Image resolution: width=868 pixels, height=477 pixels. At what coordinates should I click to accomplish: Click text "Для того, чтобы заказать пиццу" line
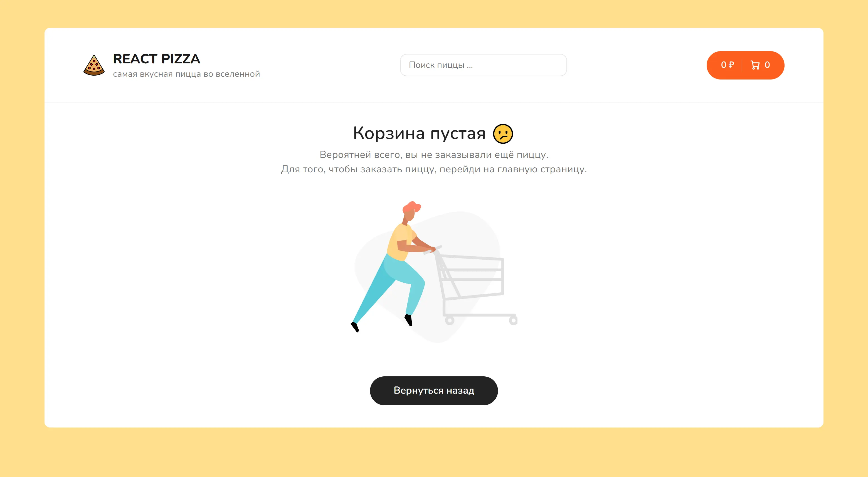(x=434, y=169)
